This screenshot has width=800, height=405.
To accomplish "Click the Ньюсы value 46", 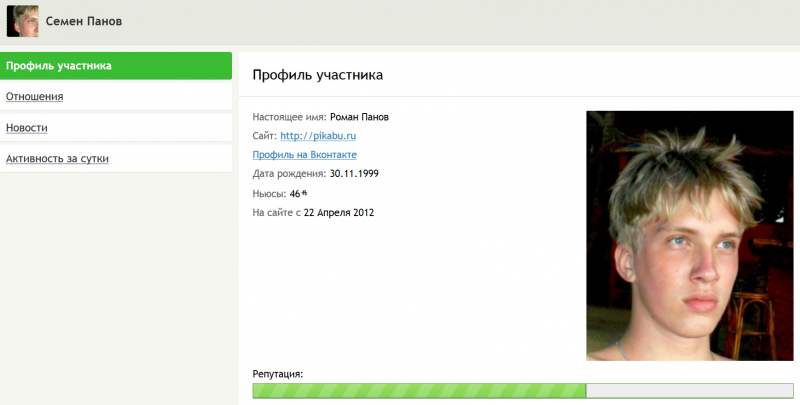I will (295, 194).
